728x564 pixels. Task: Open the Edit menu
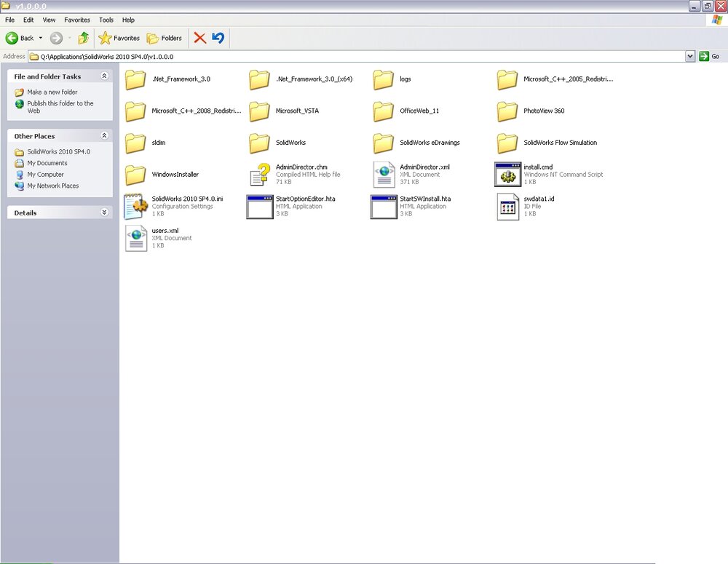click(28, 20)
